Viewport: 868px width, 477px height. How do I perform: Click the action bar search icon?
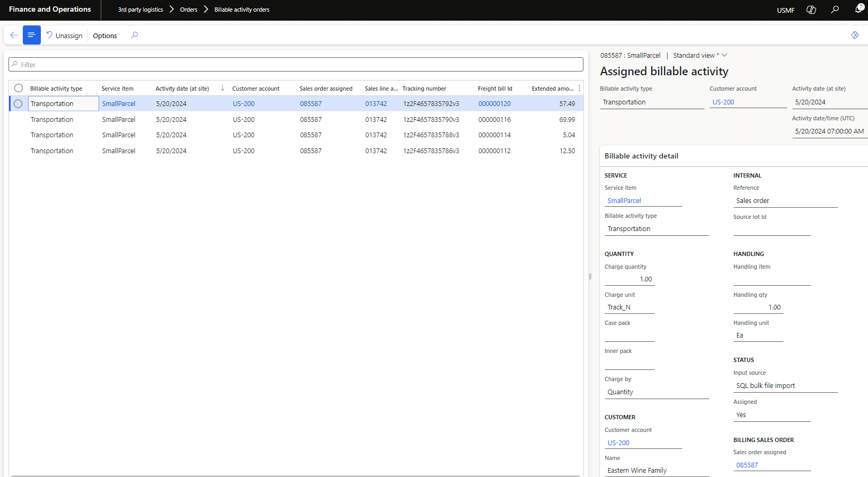coord(135,35)
